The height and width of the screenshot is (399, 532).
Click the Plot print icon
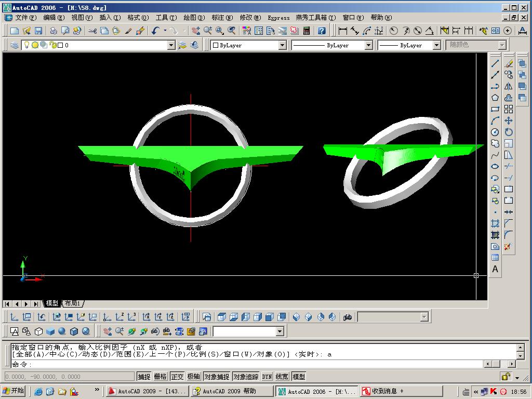coord(54,31)
